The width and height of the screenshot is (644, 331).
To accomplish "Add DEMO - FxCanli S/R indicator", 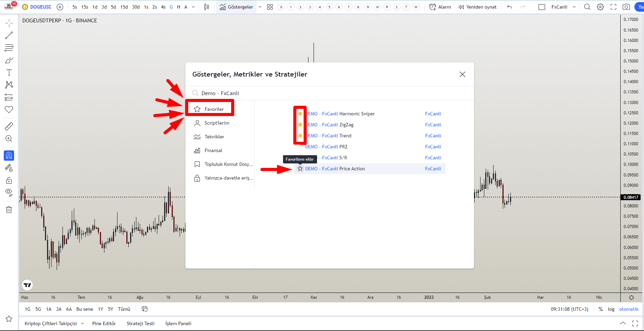I will (x=370, y=158).
